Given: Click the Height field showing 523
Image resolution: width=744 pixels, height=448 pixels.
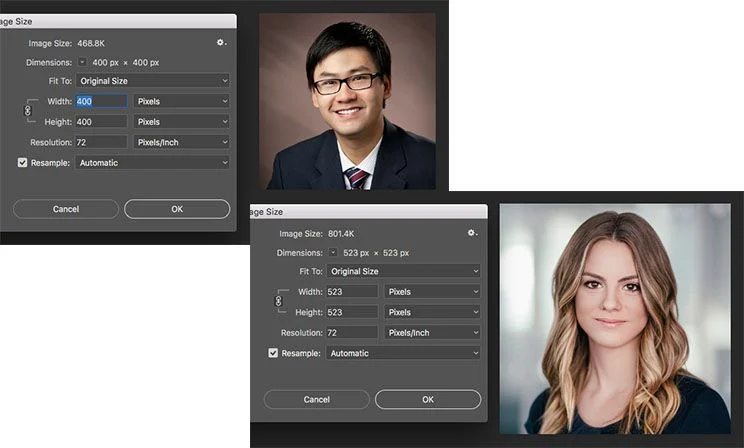Looking at the screenshot, I should pos(352,312).
